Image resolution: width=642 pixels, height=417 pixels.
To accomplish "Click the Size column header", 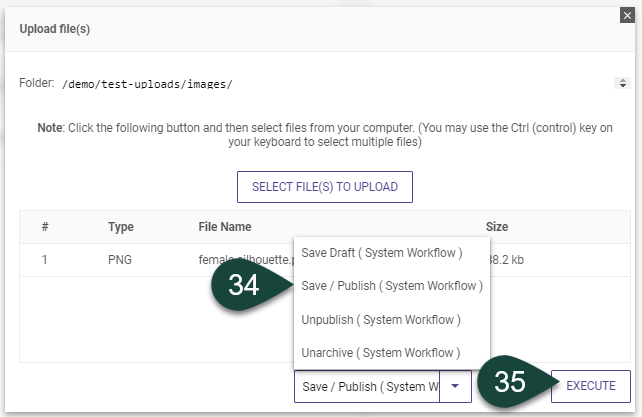I will coord(497,227).
